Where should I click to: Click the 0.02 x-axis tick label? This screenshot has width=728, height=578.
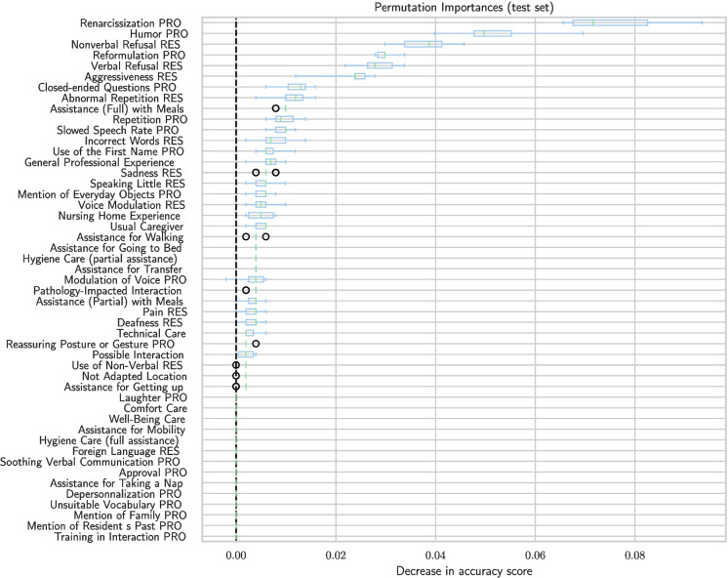[336, 556]
